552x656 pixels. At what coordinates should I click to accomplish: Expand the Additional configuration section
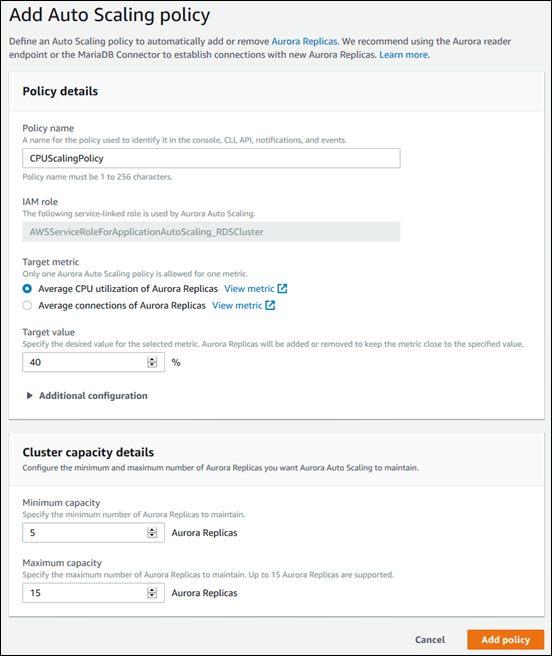click(x=87, y=396)
